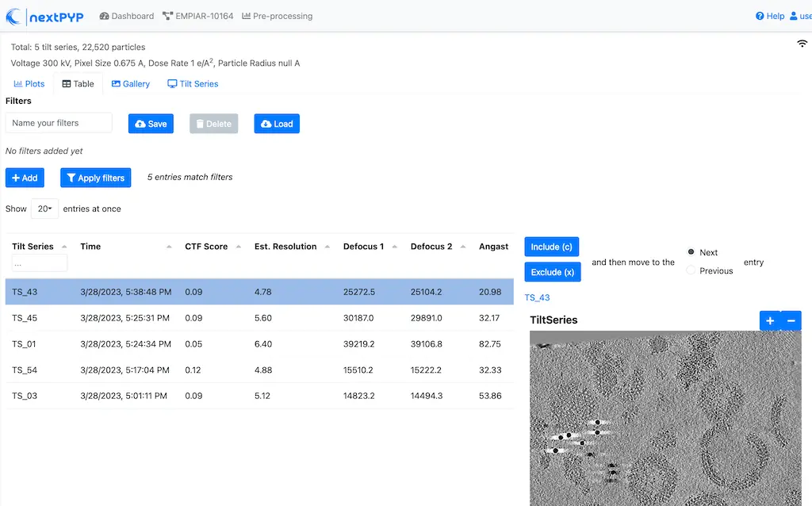Select the Previous radio option
The height and width of the screenshot is (506, 812).
coord(691,270)
